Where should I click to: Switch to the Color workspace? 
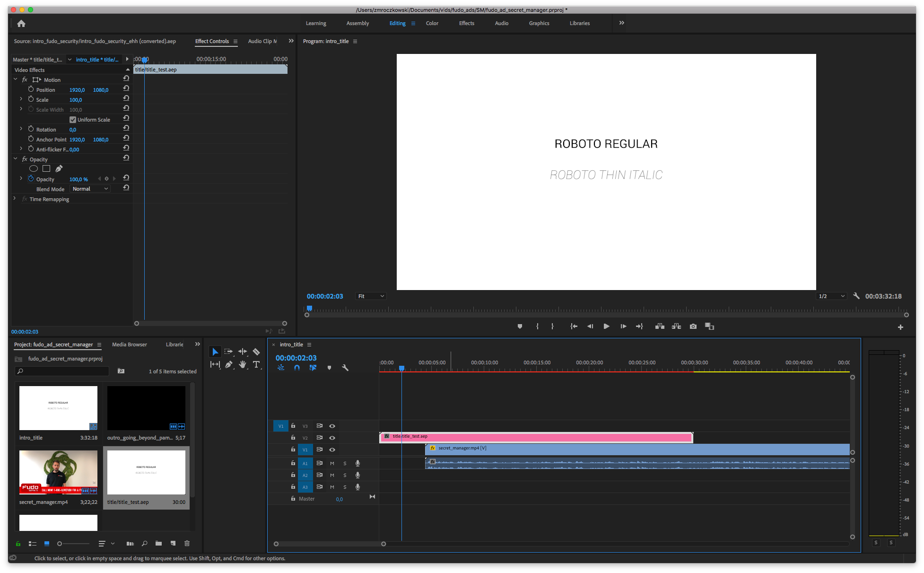pyautogui.click(x=432, y=23)
